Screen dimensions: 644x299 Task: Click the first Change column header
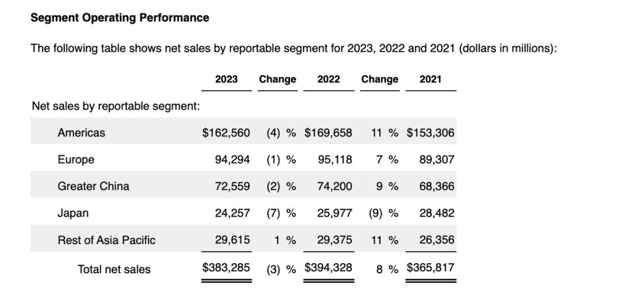pos(278,79)
